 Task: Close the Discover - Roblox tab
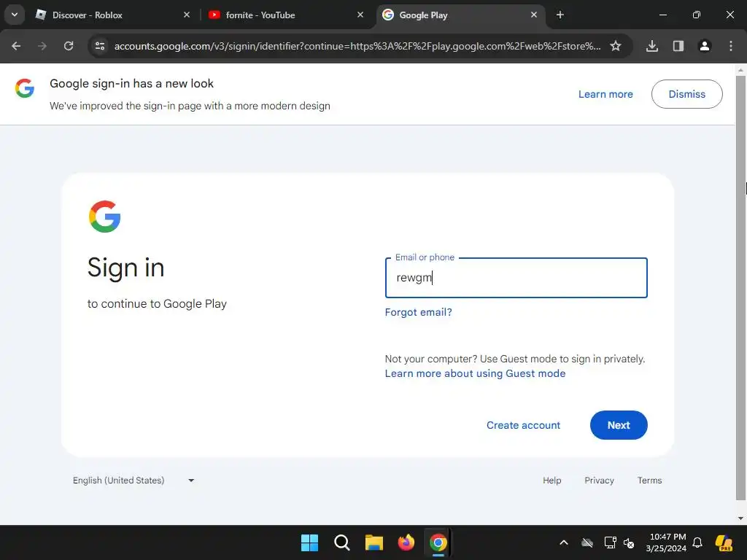[x=187, y=15]
